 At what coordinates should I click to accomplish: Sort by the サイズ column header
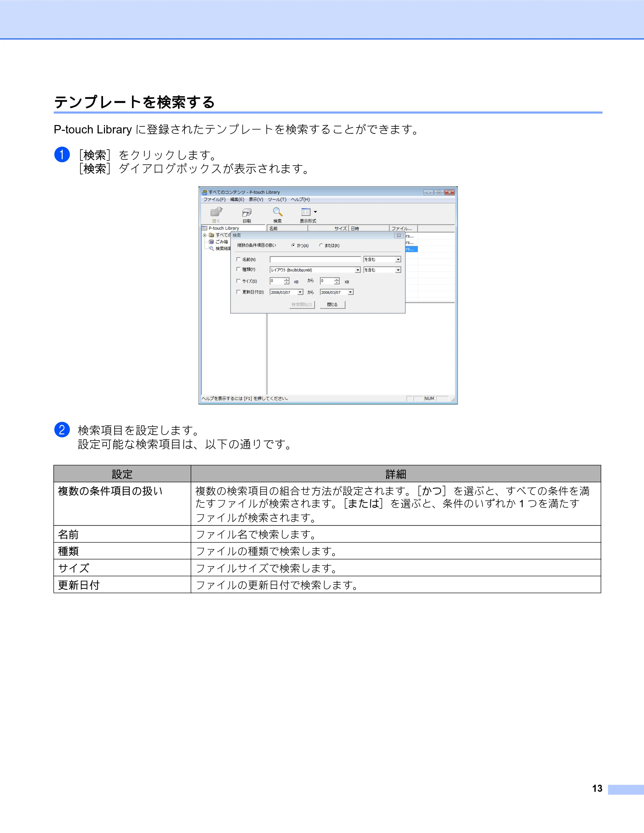click(x=328, y=228)
